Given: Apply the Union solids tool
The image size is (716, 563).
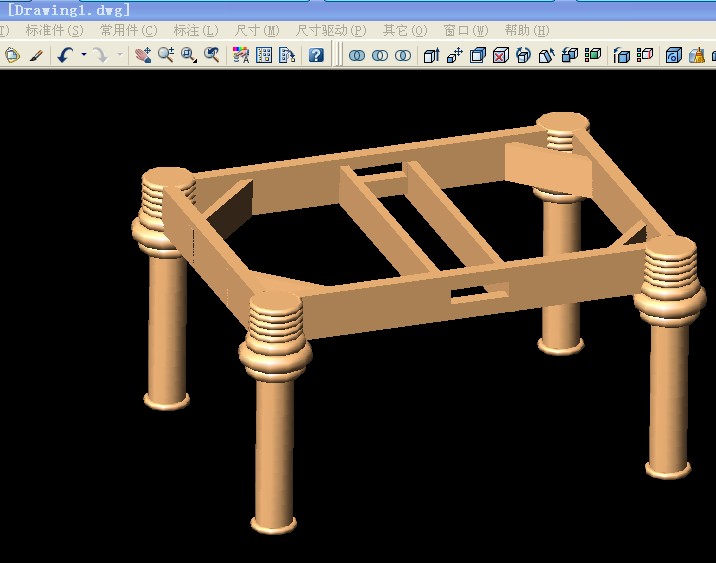Looking at the screenshot, I should [357, 56].
